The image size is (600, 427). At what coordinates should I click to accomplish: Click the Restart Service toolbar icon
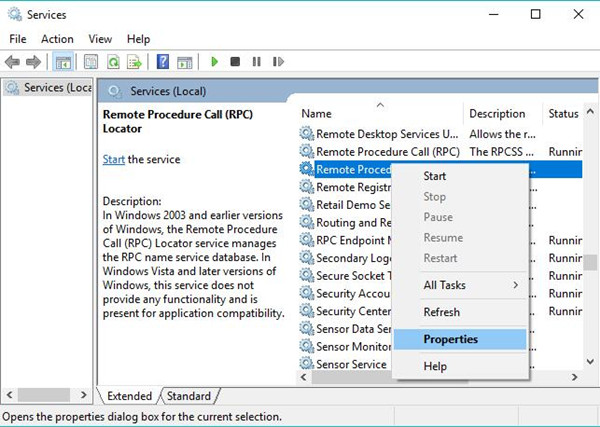point(278,62)
